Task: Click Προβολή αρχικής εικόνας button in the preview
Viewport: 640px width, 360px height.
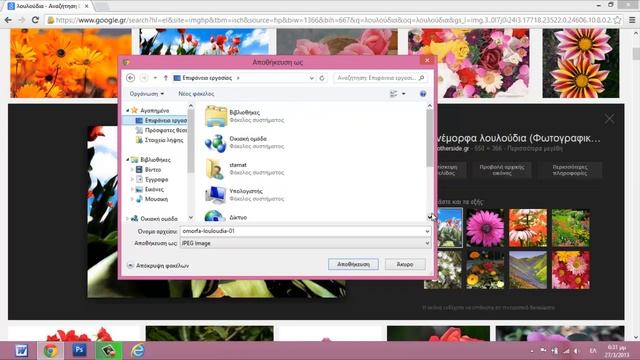Action: (x=502, y=170)
